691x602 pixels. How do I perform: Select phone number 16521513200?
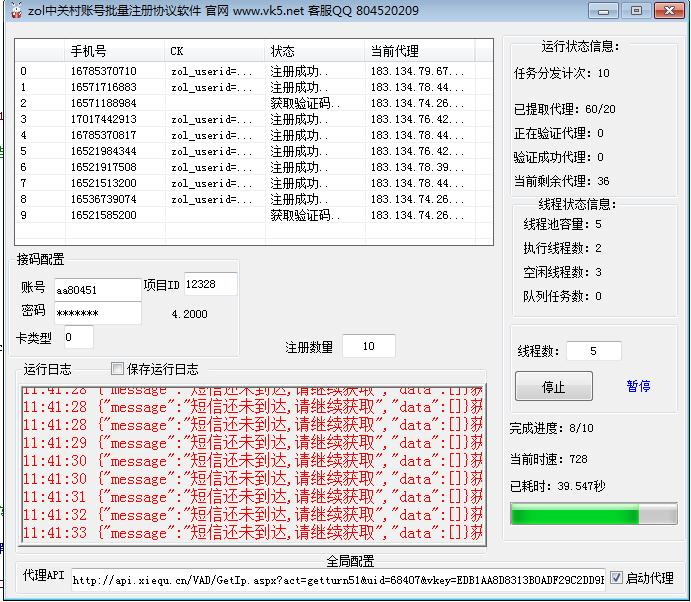104,183
